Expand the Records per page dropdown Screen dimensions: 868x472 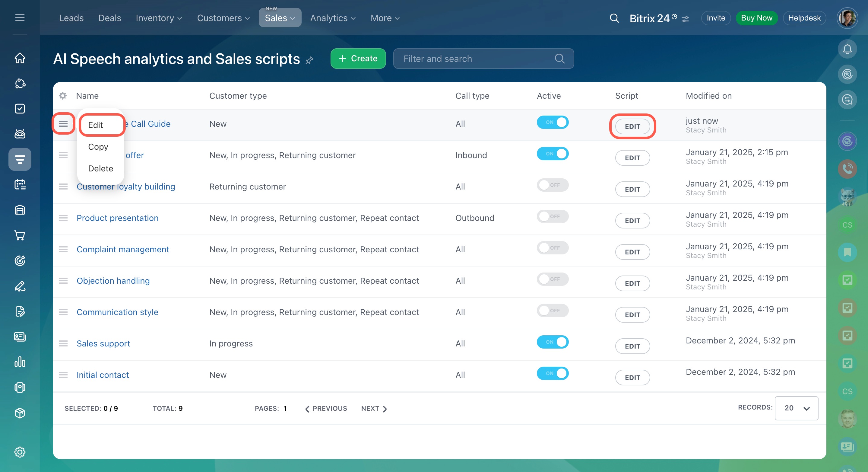pyautogui.click(x=796, y=408)
